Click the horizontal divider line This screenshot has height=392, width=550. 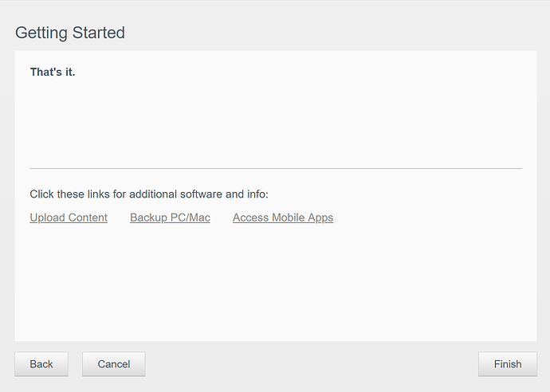pos(276,168)
